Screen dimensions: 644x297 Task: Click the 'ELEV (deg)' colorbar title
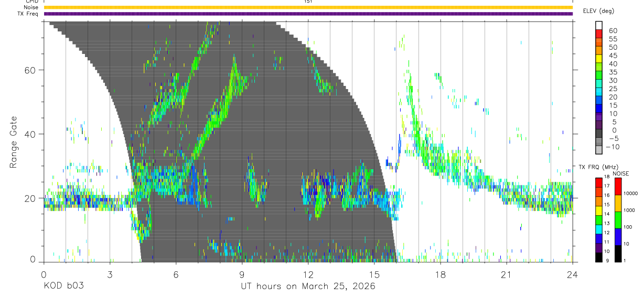(x=598, y=10)
